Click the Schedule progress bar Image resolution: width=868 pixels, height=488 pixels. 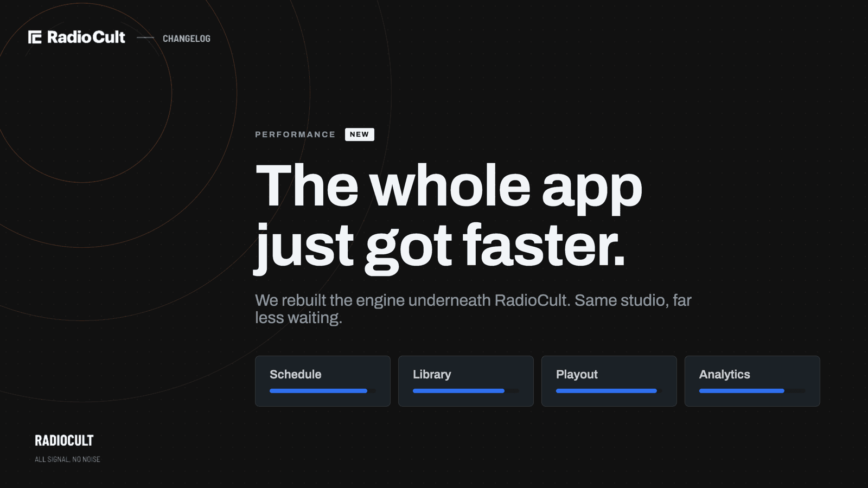(x=323, y=391)
